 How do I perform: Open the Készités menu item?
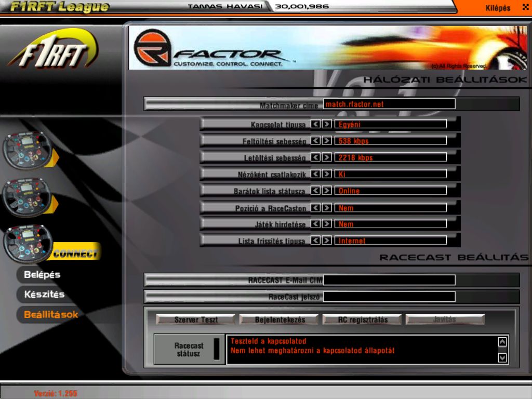coord(44,294)
